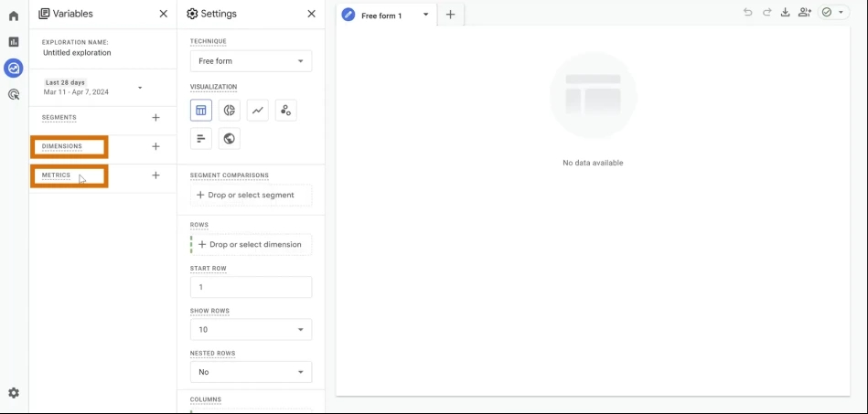The height and width of the screenshot is (414, 868).
Task: Click Drop or select segment
Action: tap(251, 195)
